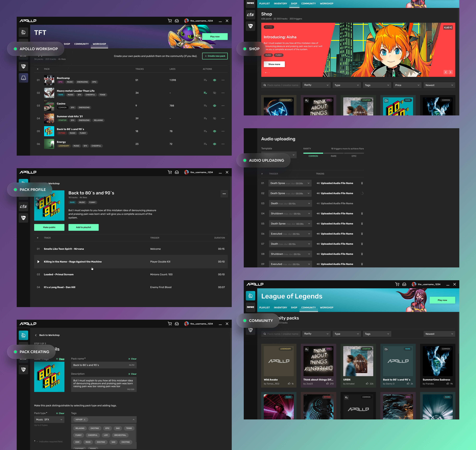
Task: Open the CS game icon in Shop sidebar
Action: pyautogui.click(x=251, y=15)
